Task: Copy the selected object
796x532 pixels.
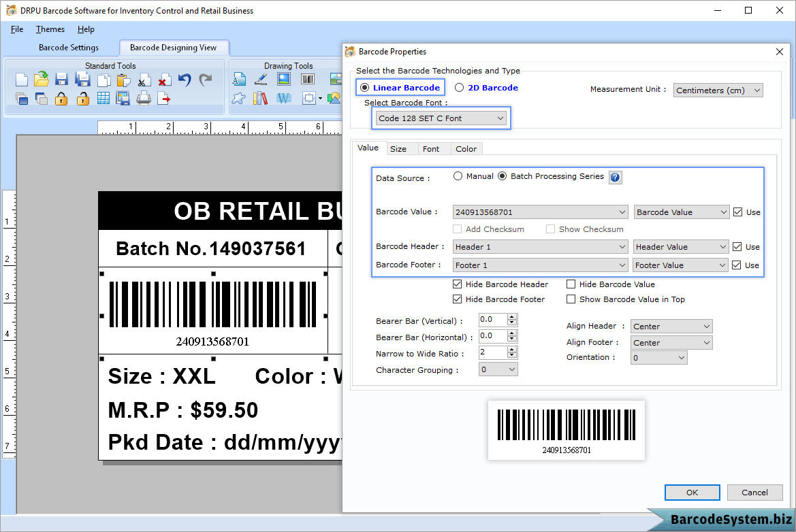Action: pyautogui.click(x=104, y=80)
